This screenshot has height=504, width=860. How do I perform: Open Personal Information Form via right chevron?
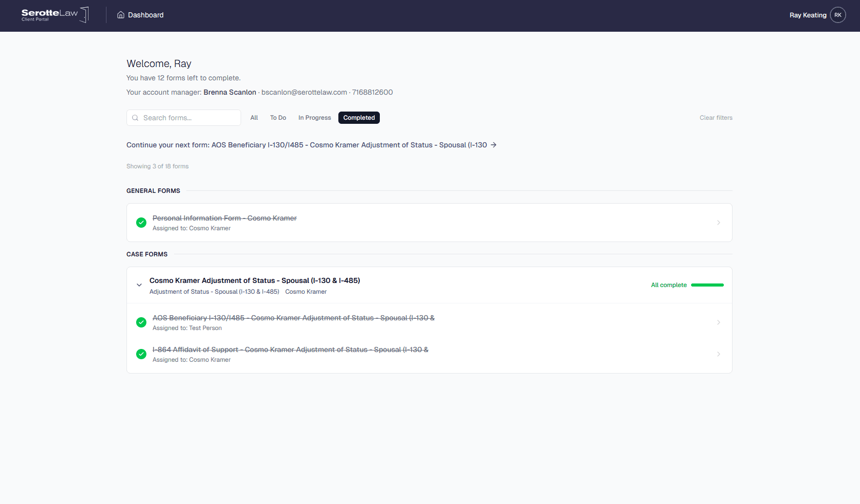718,223
